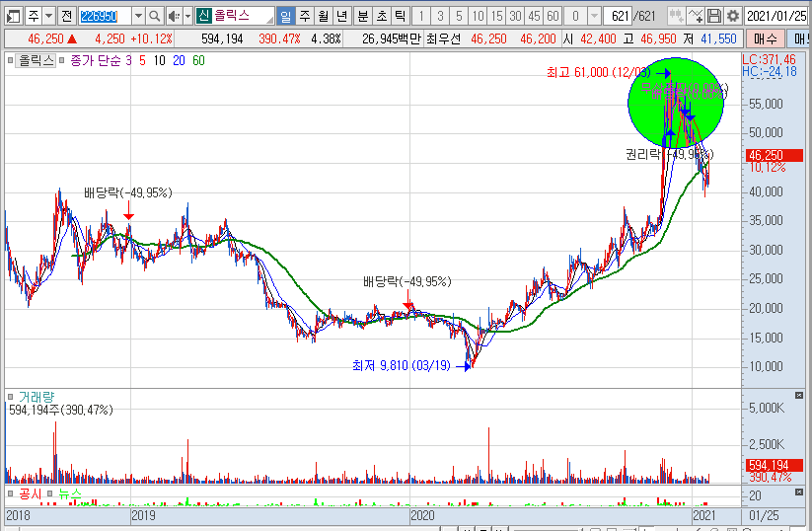Click the stock code input field
812x531 pixels.
pos(104,16)
